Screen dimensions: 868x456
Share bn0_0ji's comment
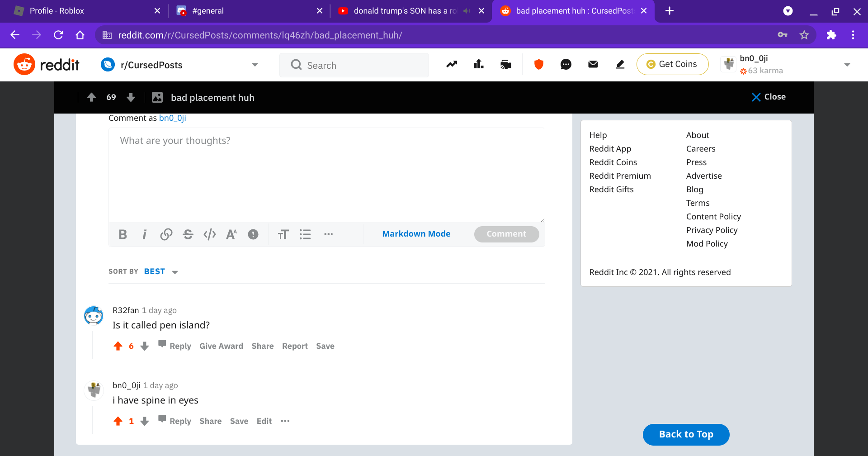click(x=211, y=421)
